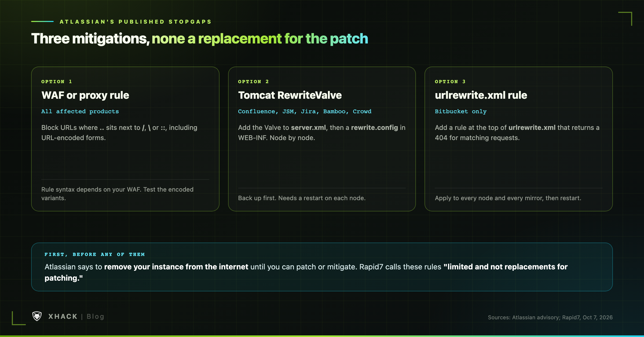The width and height of the screenshot is (644, 337).
Task: Click the sources citation in footer
Action: pos(550,317)
